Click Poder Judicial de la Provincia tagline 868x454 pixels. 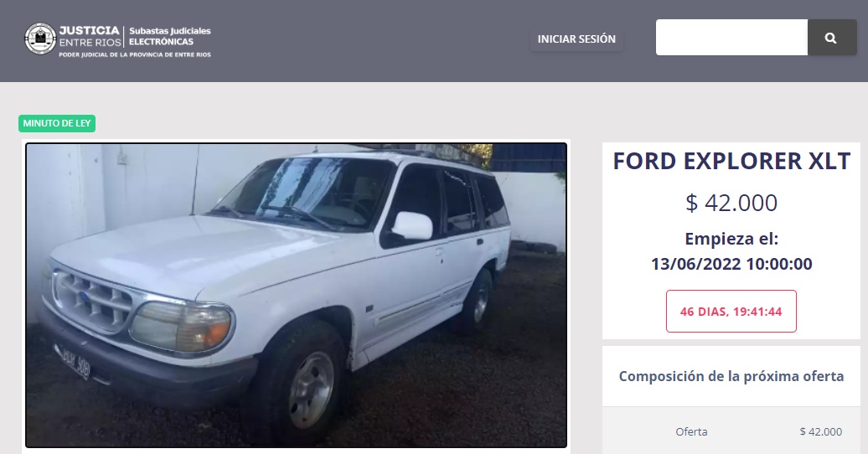[135, 54]
